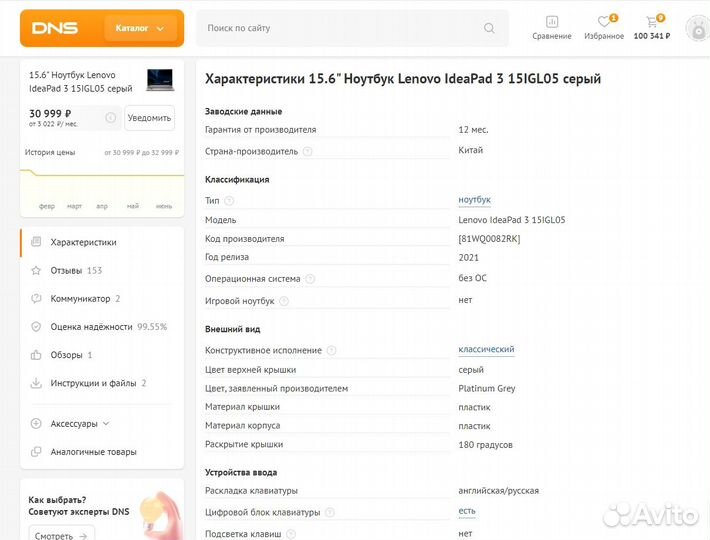Click the Platinum Grey value

[x=487, y=388]
